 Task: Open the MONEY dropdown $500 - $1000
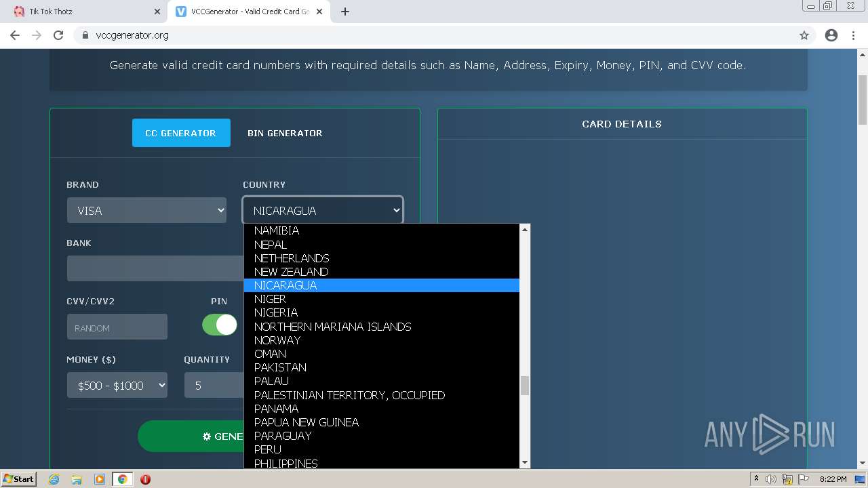(x=117, y=385)
